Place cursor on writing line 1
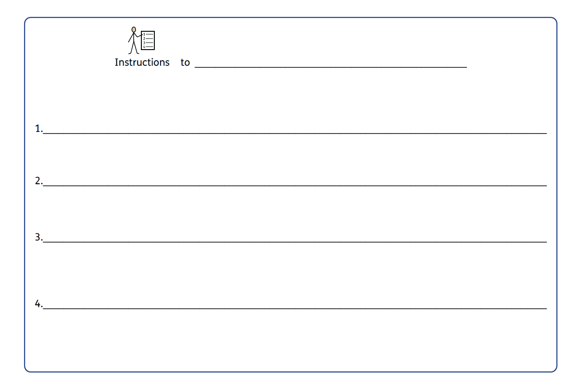This screenshot has width=573, height=392. point(295,133)
